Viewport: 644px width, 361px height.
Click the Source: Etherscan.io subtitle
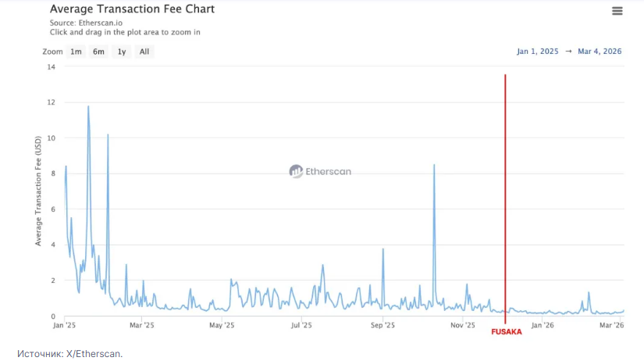click(86, 23)
